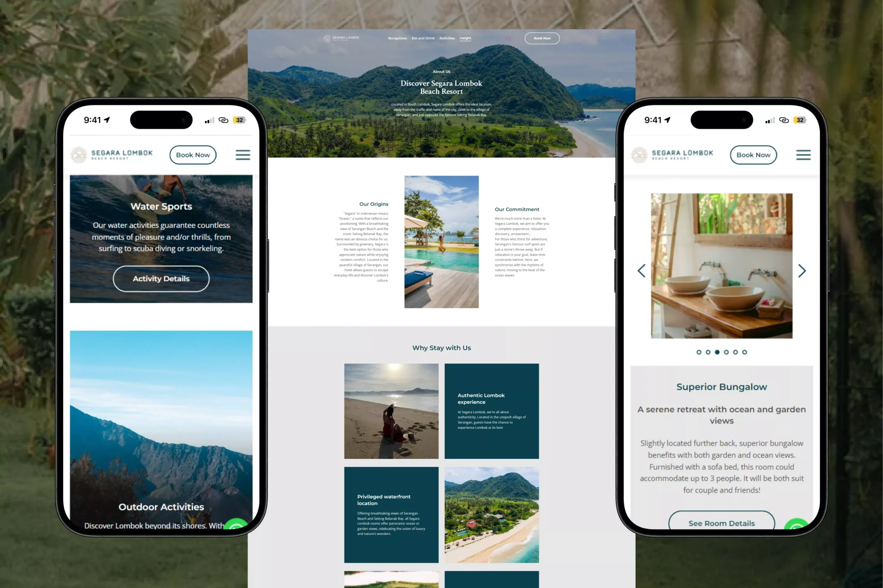Select first carousel dot indicator

(698, 352)
